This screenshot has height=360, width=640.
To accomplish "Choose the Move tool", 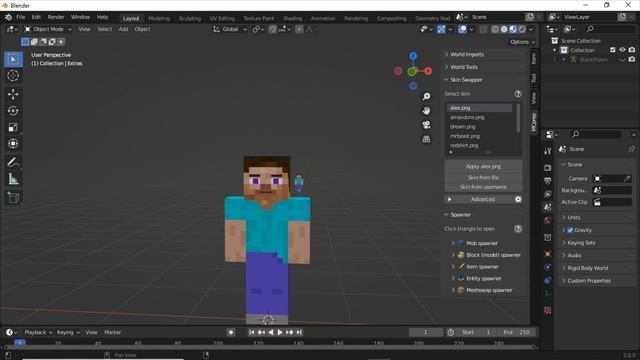I will click(x=13, y=94).
